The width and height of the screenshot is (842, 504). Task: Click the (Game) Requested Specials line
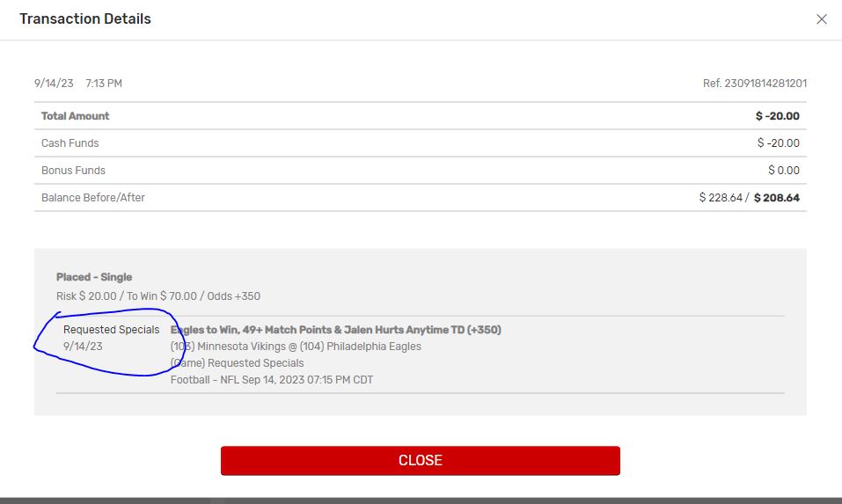238,363
